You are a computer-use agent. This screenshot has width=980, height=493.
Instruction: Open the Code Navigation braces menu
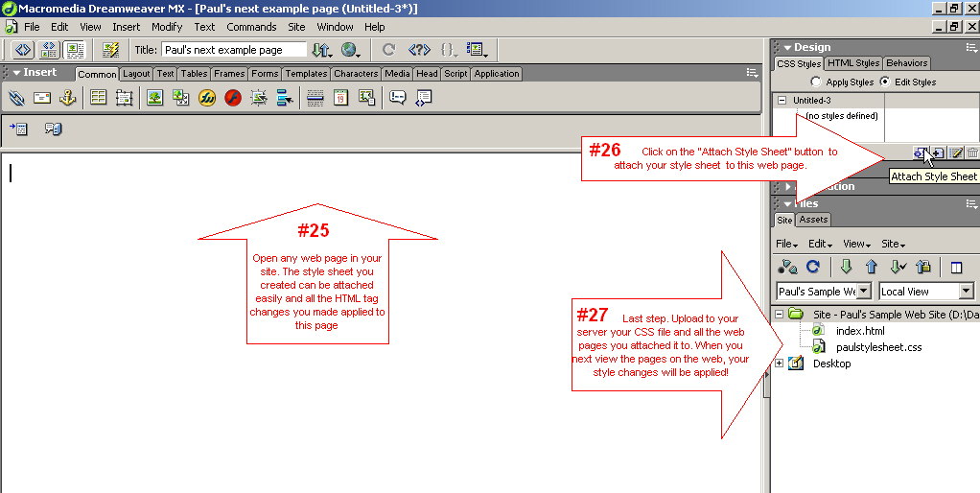tap(449, 49)
